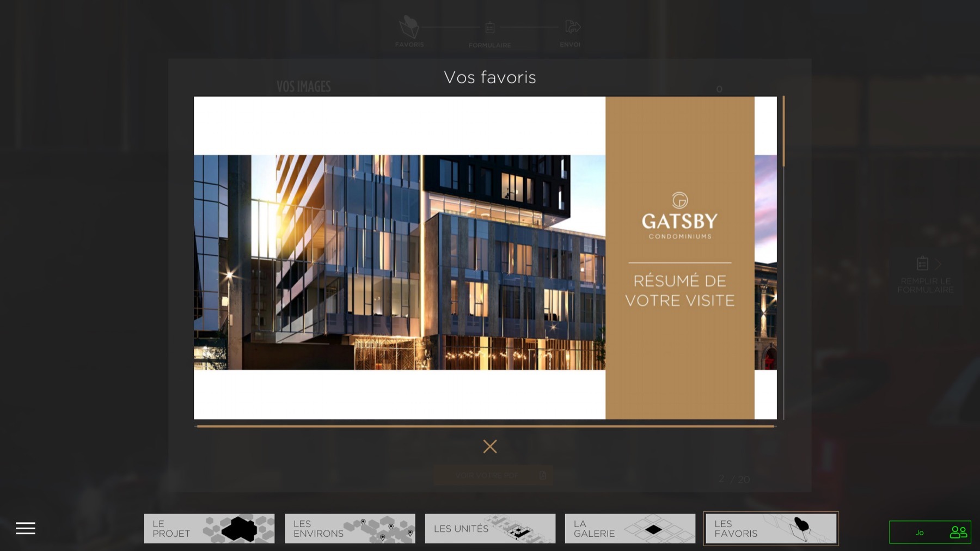Click the vertical scrollbar of the preview
Image resolution: width=980 pixels, height=551 pixels.
pos(783,132)
